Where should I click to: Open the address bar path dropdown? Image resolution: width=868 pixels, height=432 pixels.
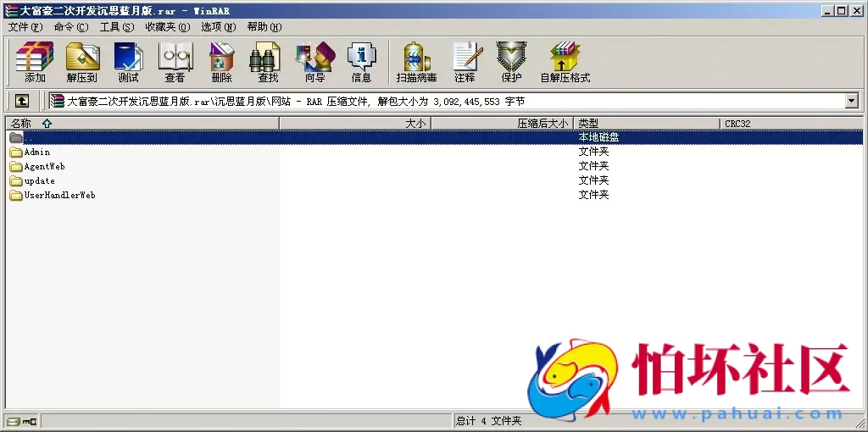(851, 101)
